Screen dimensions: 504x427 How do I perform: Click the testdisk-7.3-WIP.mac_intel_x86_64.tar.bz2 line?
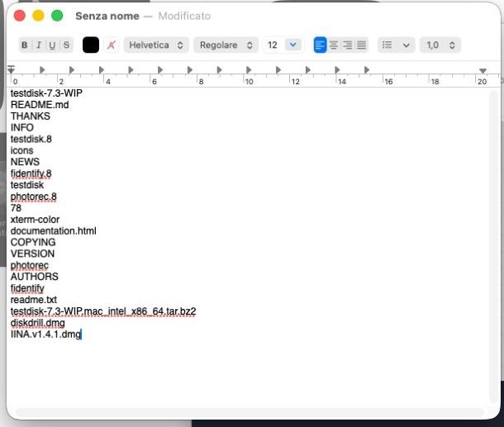103,311
